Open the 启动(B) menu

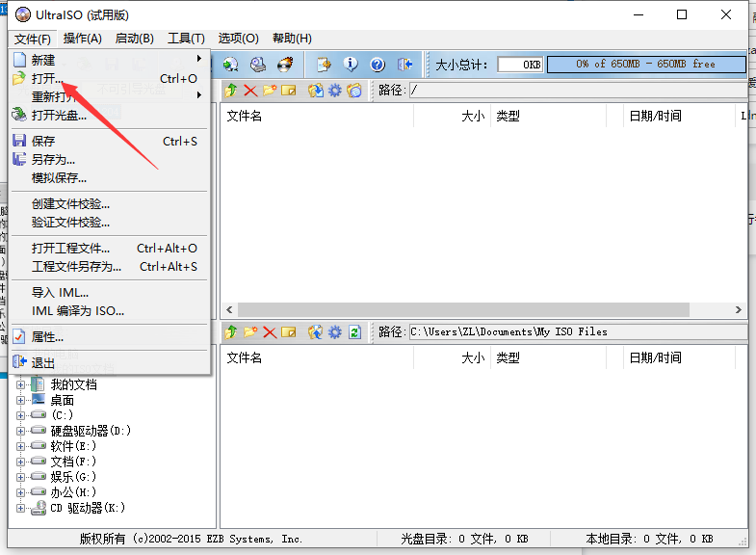pyautogui.click(x=135, y=39)
